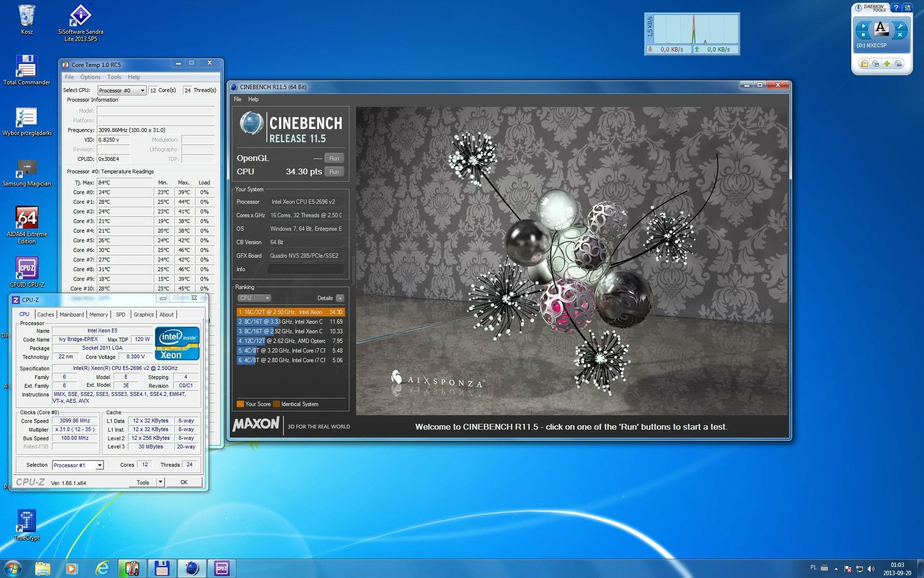The width and height of the screenshot is (924, 578).
Task: Launch TrueCrypt from the desktop
Action: pos(26,525)
